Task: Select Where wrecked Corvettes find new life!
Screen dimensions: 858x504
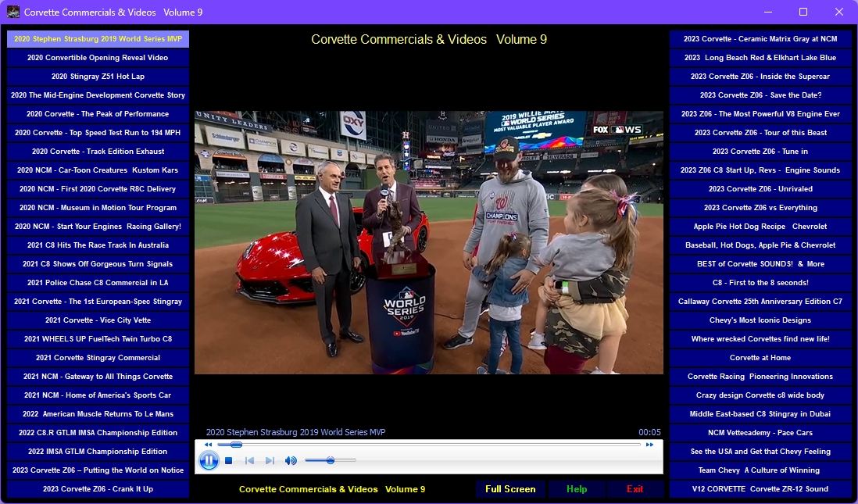Action: (760, 339)
